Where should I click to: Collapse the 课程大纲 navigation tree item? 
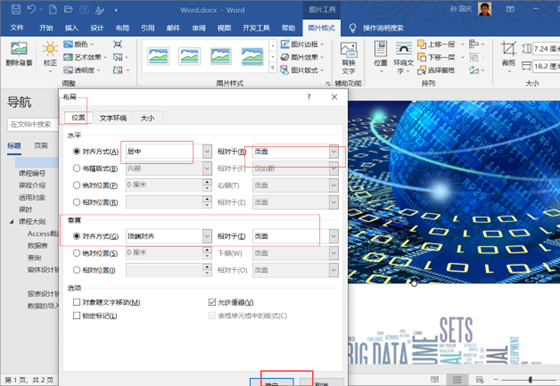pos(12,222)
